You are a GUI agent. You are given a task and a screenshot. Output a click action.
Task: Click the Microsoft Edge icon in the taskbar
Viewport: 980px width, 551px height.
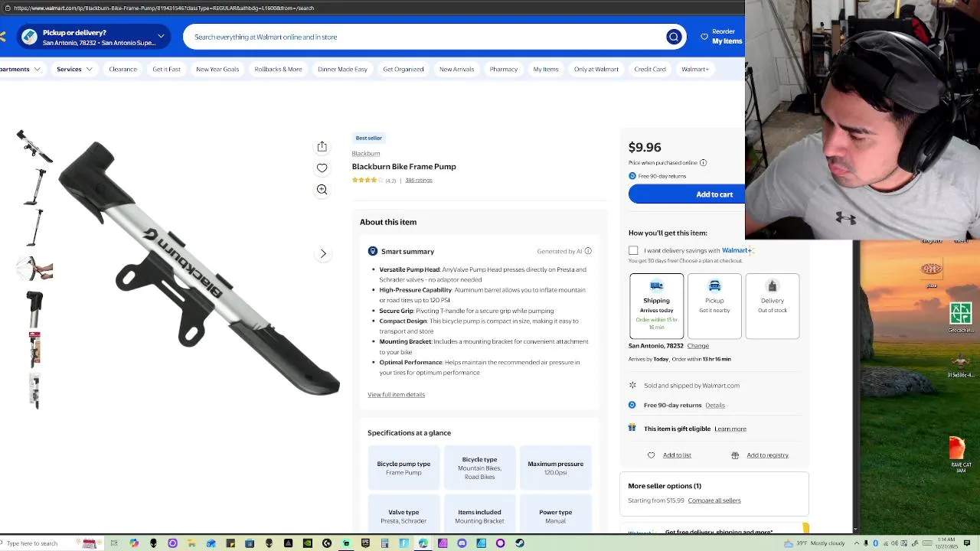click(x=423, y=543)
